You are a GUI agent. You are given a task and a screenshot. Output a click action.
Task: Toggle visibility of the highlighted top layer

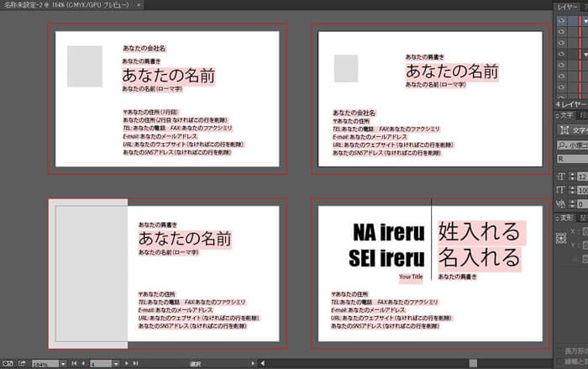pyautogui.click(x=561, y=21)
